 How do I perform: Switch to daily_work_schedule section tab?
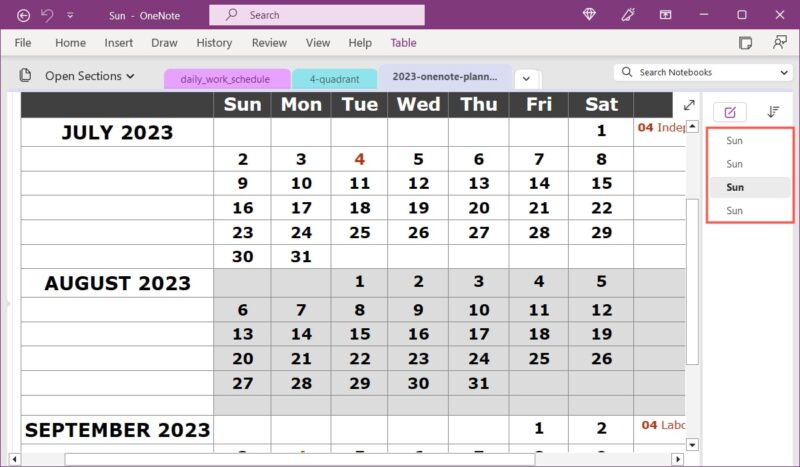coord(227,79)
